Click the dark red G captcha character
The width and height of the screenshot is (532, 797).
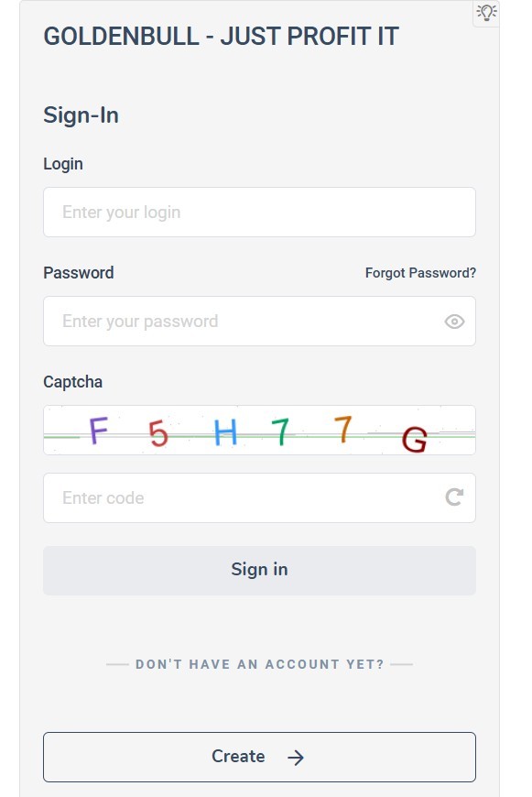coord(414,440)
